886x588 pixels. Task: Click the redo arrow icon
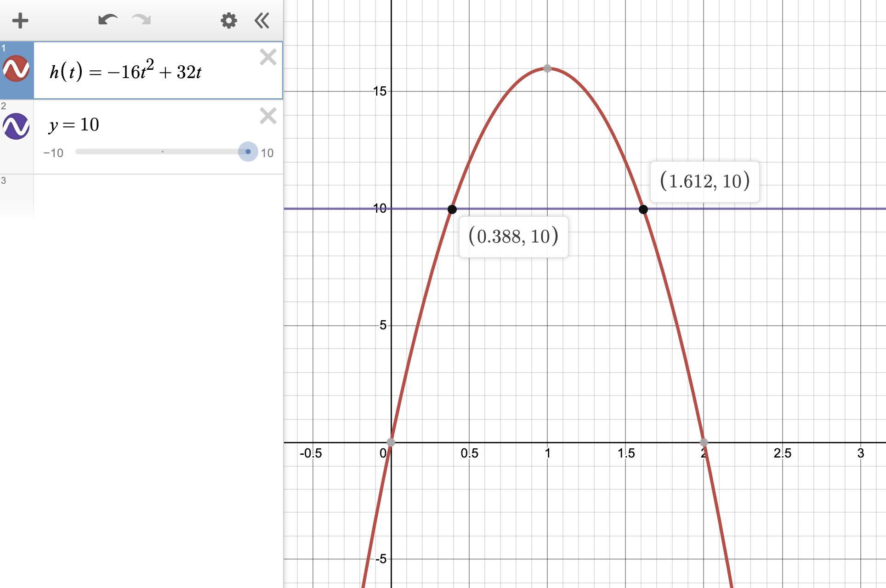141,20
